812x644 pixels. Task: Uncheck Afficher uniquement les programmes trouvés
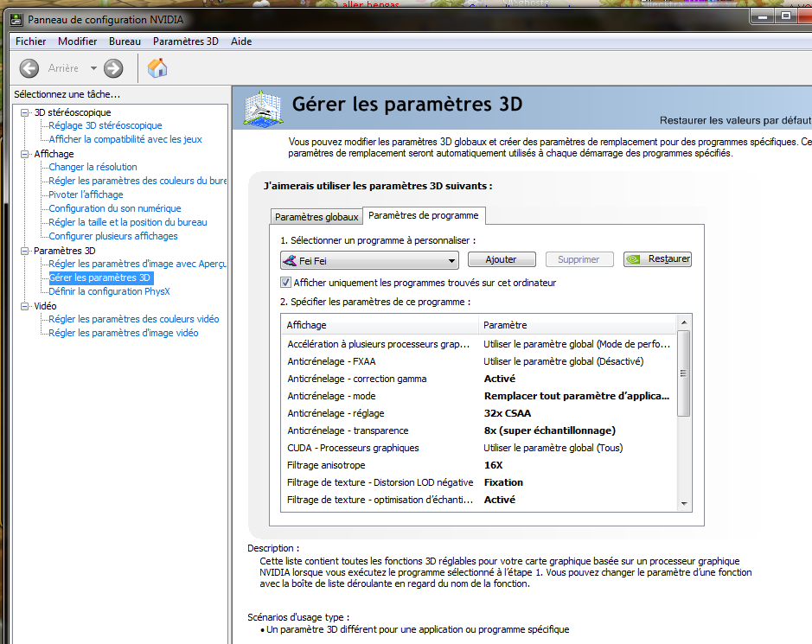285,283
